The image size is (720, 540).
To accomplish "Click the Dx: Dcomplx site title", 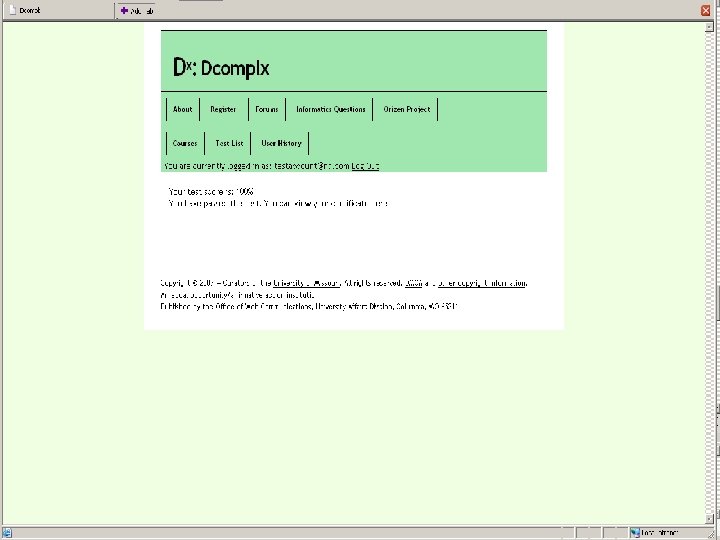I will [221, 68].
